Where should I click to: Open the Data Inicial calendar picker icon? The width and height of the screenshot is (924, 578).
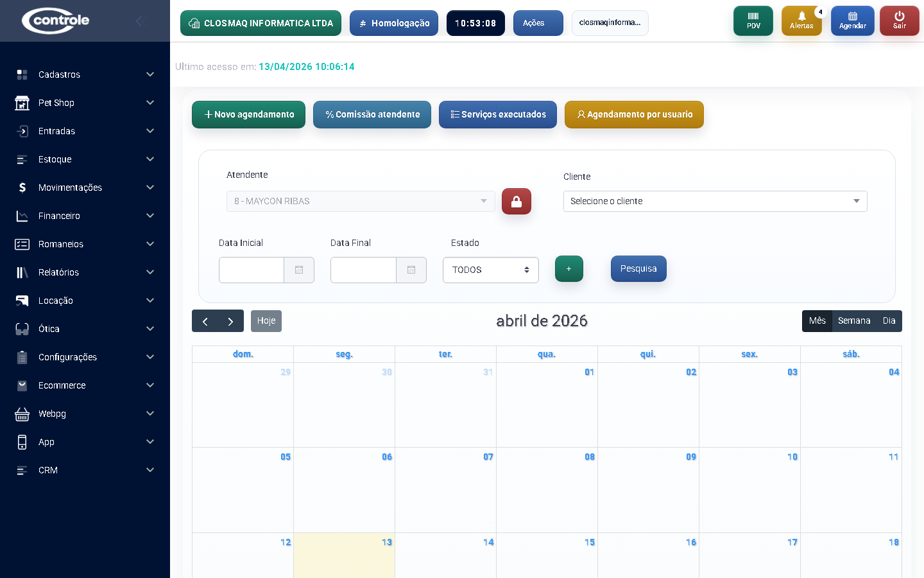[x=299, y=270]
